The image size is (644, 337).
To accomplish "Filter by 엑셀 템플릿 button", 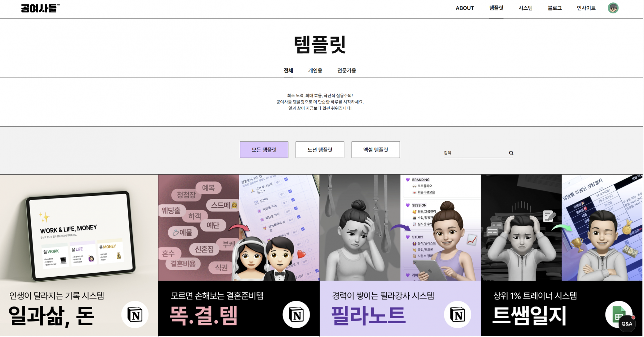I will (x=376, y=150).
